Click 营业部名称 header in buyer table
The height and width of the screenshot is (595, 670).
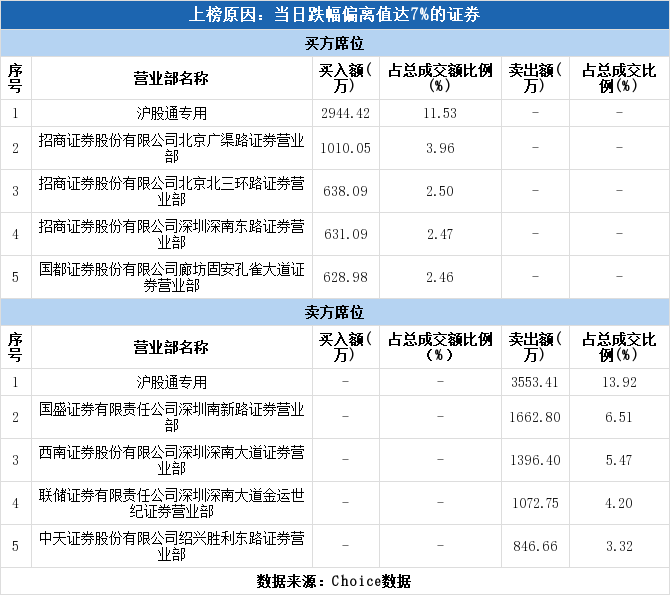pos(171,78)
